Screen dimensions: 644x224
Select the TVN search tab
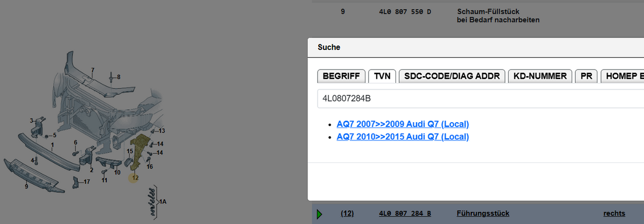(382, 76)
